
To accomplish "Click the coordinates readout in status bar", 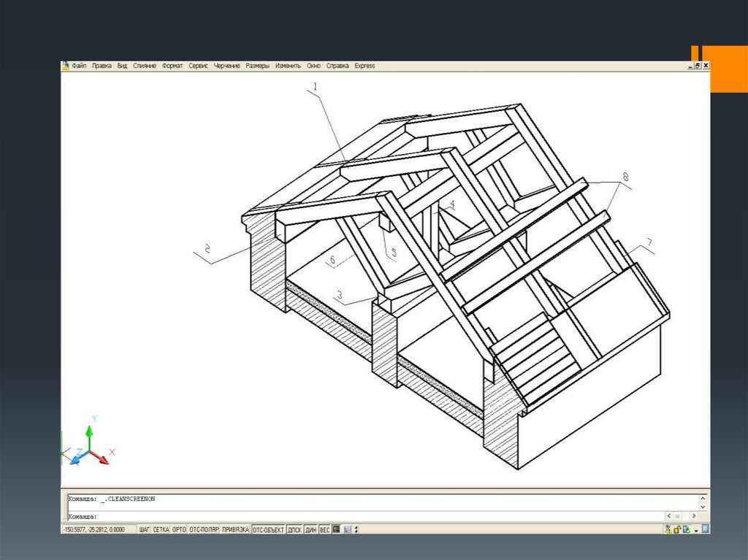I will pos(94,529).
